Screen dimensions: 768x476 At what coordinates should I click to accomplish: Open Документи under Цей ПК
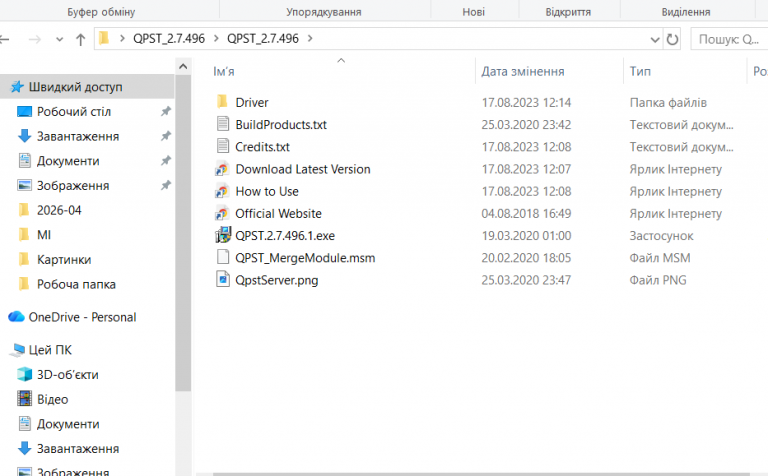point(68,424)
